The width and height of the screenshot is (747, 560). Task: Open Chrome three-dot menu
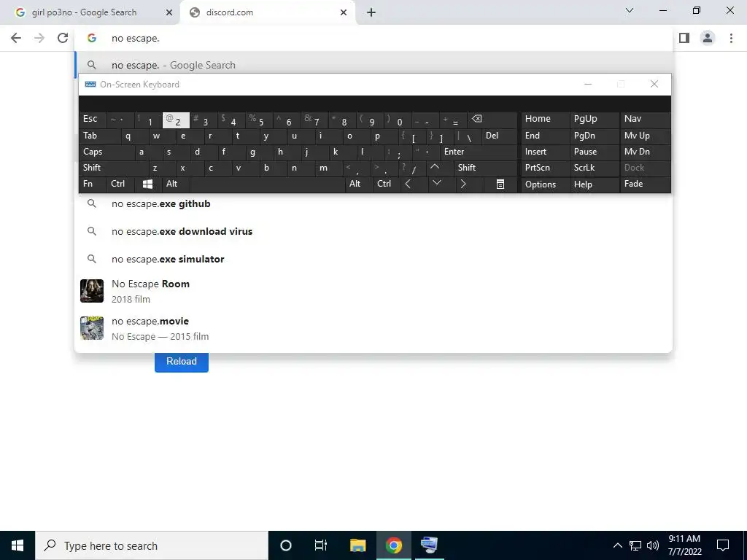pyautogui.click(x=731, y=38)
